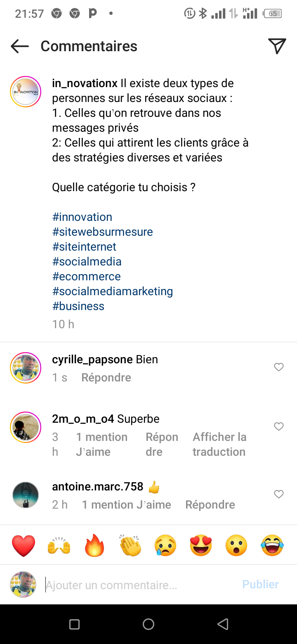Screen dimensions: 297x644
Task: Insert the fire emoji
Action: 94,545
